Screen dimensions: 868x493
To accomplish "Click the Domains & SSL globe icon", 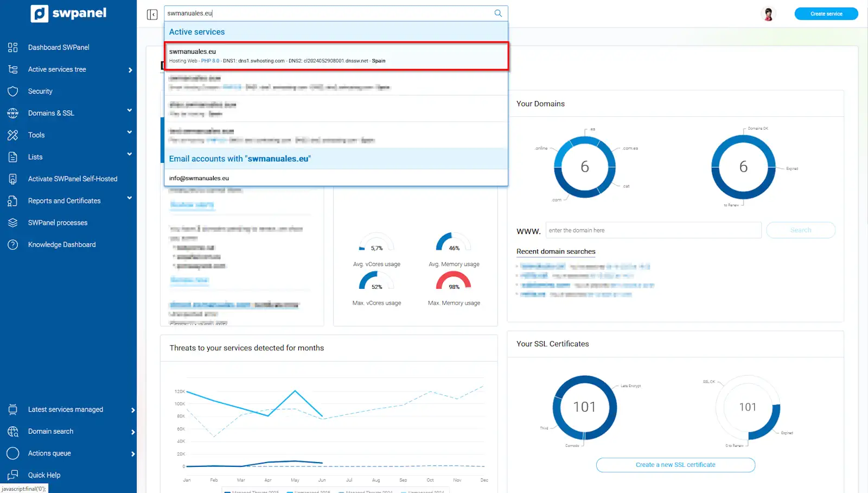I will tap(13, 113).
